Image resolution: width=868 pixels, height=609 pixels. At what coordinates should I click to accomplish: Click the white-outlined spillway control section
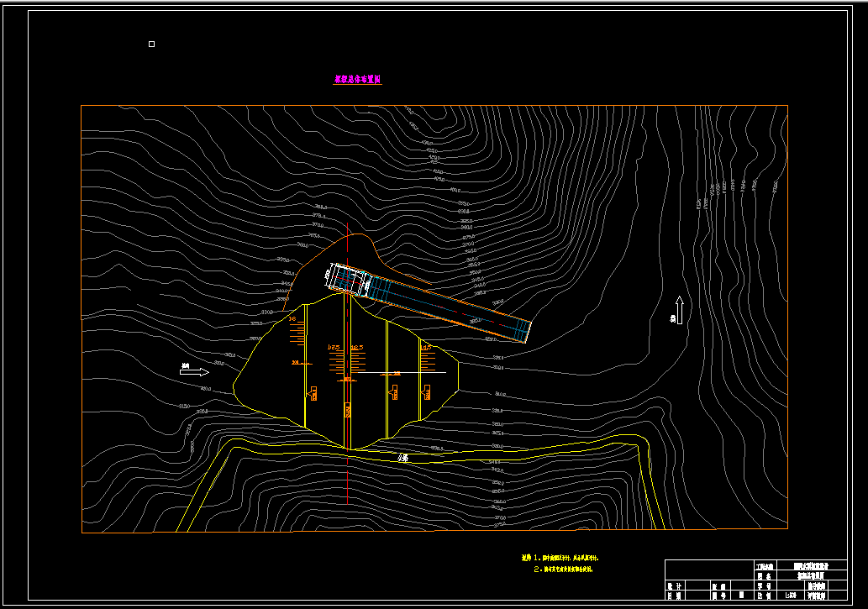348,279
